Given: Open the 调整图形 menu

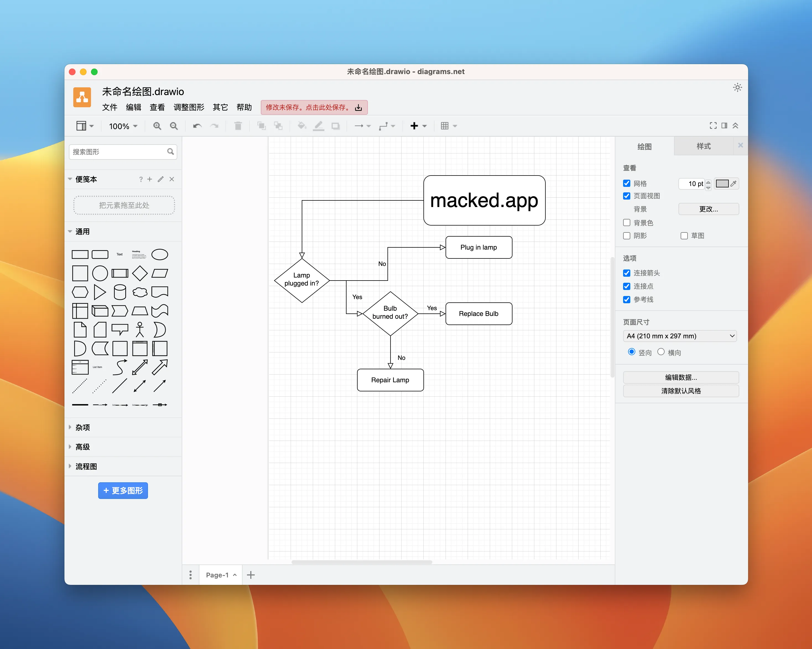Looking at the screenshot, I should 189,107.
